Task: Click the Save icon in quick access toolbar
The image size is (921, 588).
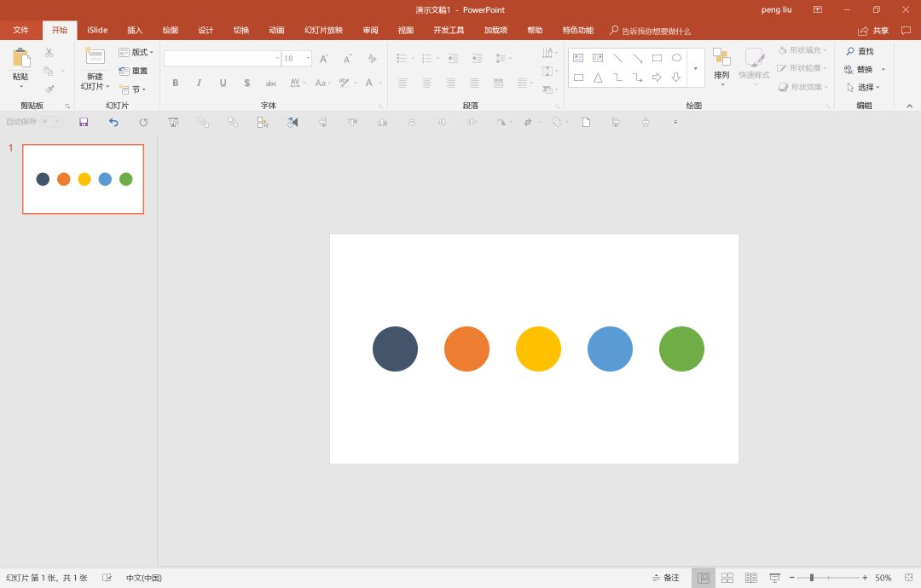Action: pyautogui.click(x=84, y=122)
